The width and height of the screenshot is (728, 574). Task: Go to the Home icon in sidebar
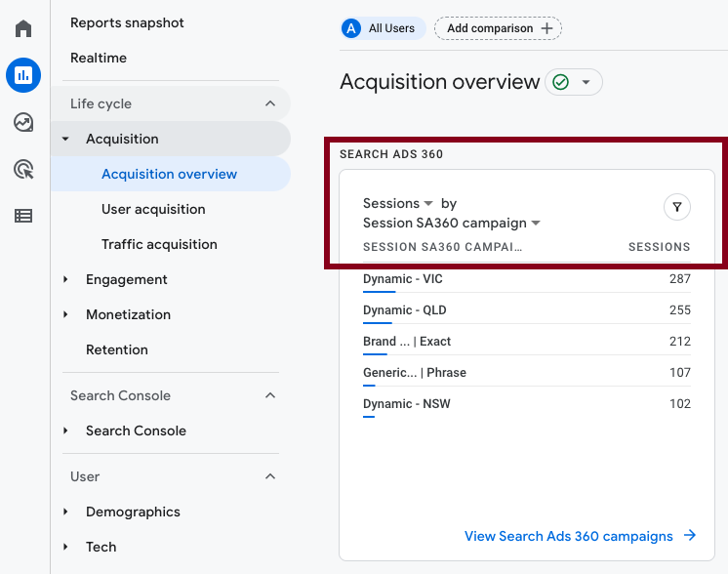pos(23,28)
